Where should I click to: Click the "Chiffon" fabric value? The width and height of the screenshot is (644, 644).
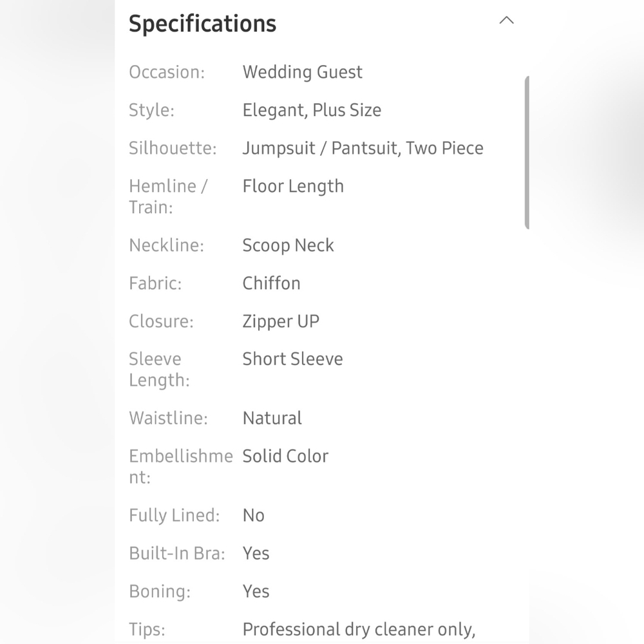coord(271,283)
